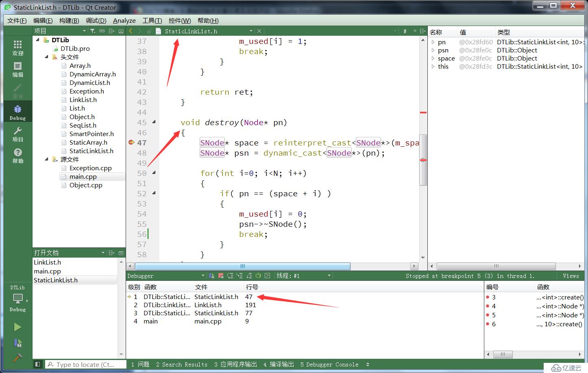This screenshot has height=373, width=588.
Task: Open the 项目 projects mode
Action: click(x=18, y=134)
